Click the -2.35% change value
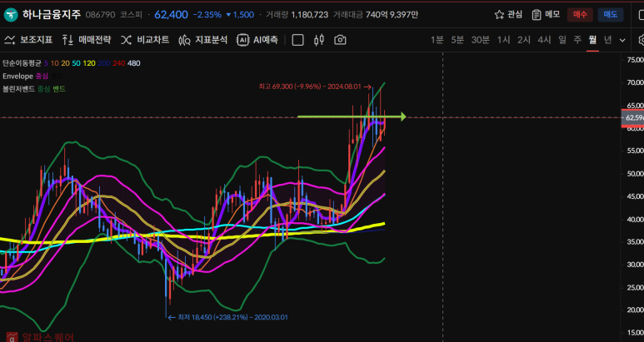This screenshot has height=342, width=644. tap(207, 15)
